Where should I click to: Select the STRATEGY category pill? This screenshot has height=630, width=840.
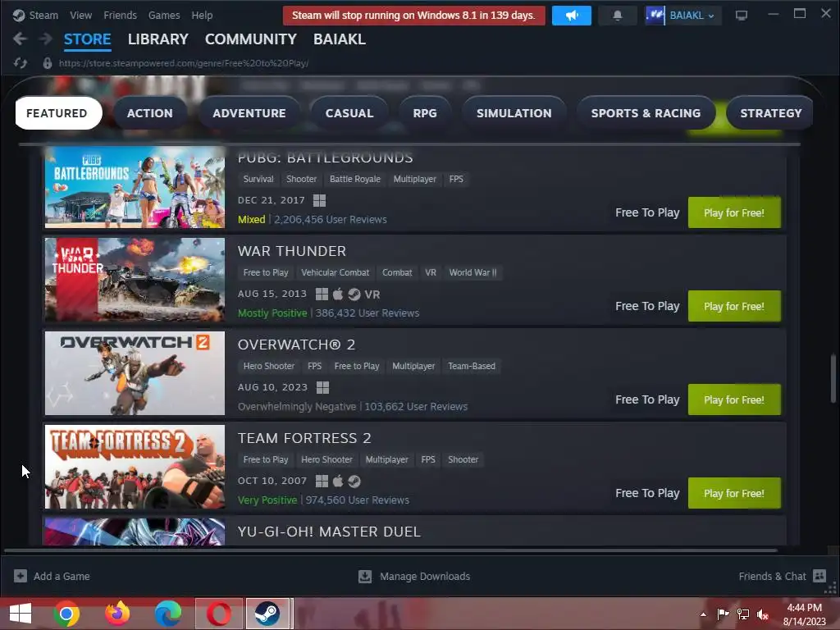click(770, 113)
